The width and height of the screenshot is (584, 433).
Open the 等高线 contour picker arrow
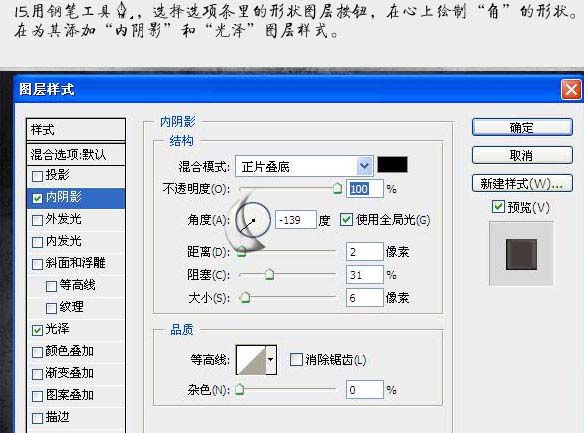pyautogui.click(x=271, y=360)
